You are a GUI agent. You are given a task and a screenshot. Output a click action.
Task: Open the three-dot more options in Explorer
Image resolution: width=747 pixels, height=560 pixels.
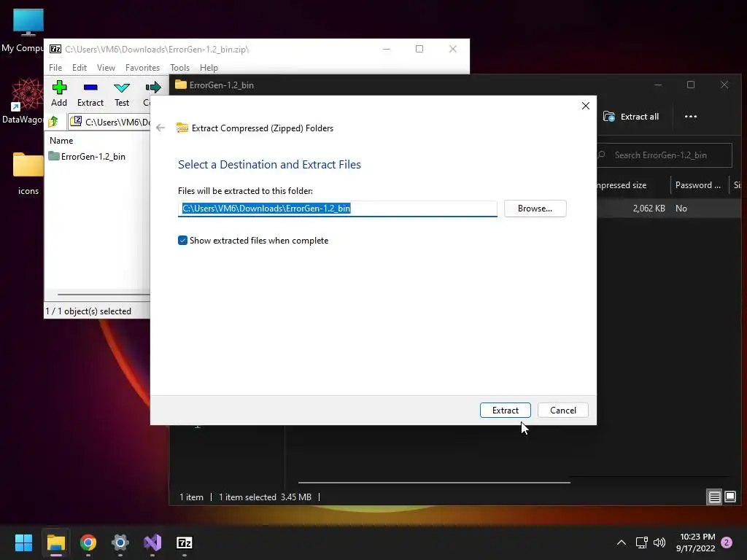(690, 117)
